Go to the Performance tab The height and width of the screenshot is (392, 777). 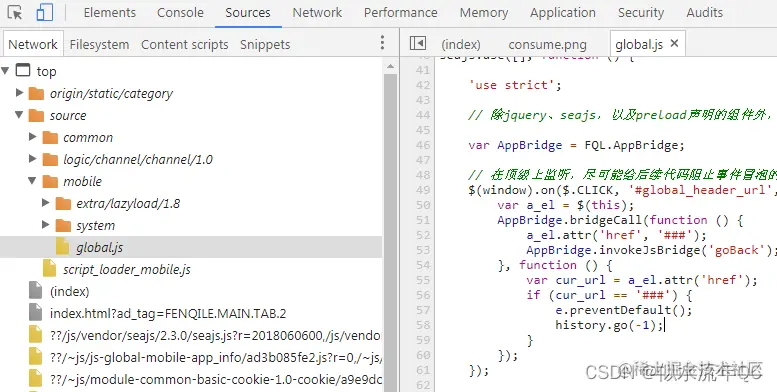(x=400, y=12)
